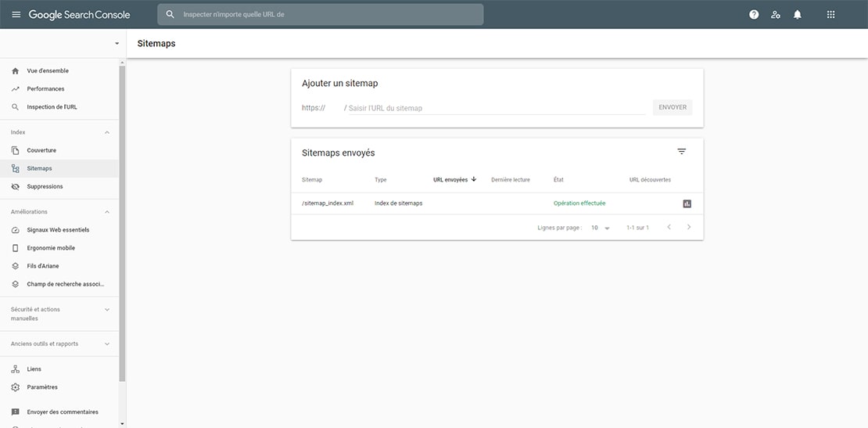Screen dimensions: 868x428
Task: Expand Sécurité et actions manuelles section
Action: click(x=107, y=309)
